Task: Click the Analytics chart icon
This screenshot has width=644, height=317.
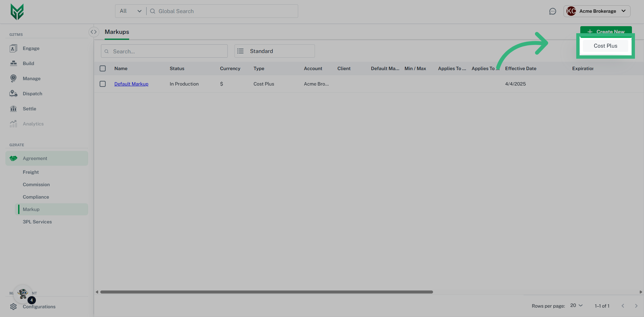Action: tap(13, 123)
